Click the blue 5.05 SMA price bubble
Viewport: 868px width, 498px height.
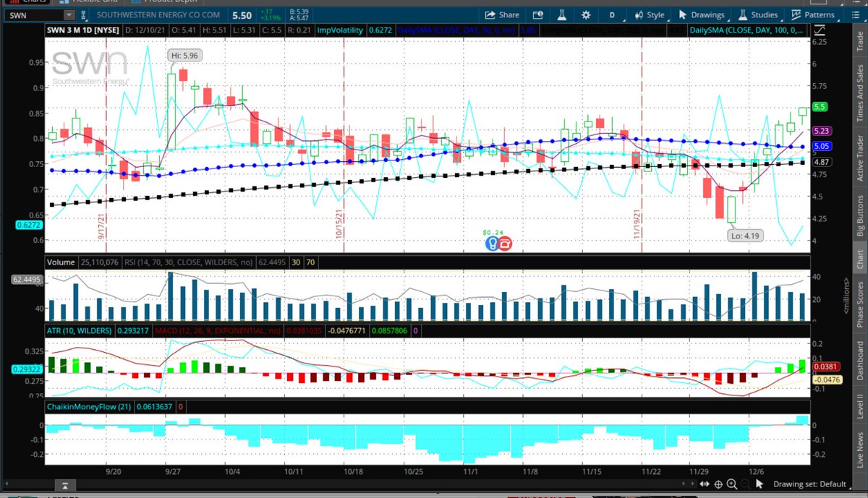click(x=821, y=145)
